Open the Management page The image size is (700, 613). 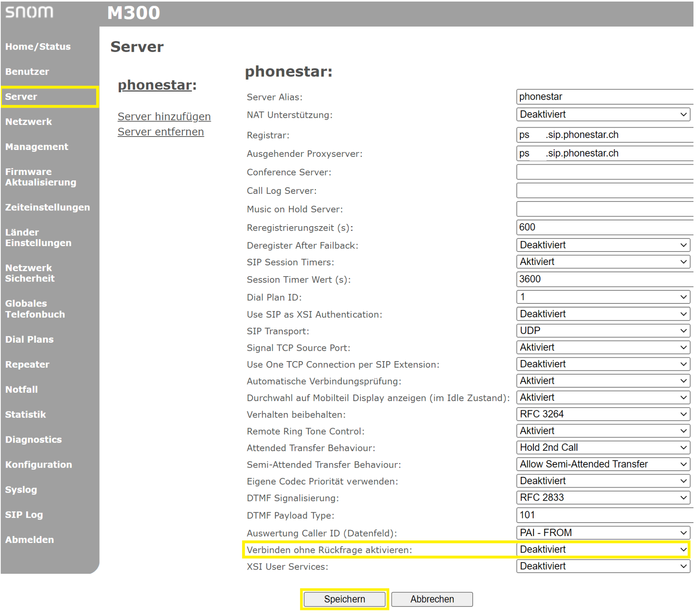click(x=37, y=147)
